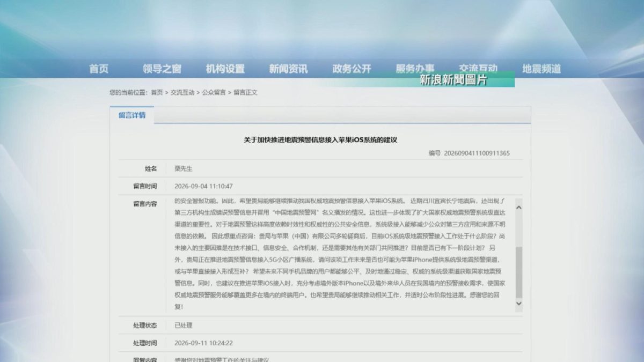Click the message title about iOS系统的建议

click(x=320, y=140)
